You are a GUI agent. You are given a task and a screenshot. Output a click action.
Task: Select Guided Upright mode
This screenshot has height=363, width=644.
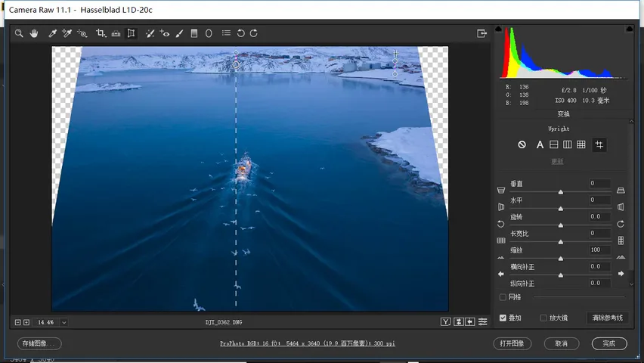click(x=599, y=144)
